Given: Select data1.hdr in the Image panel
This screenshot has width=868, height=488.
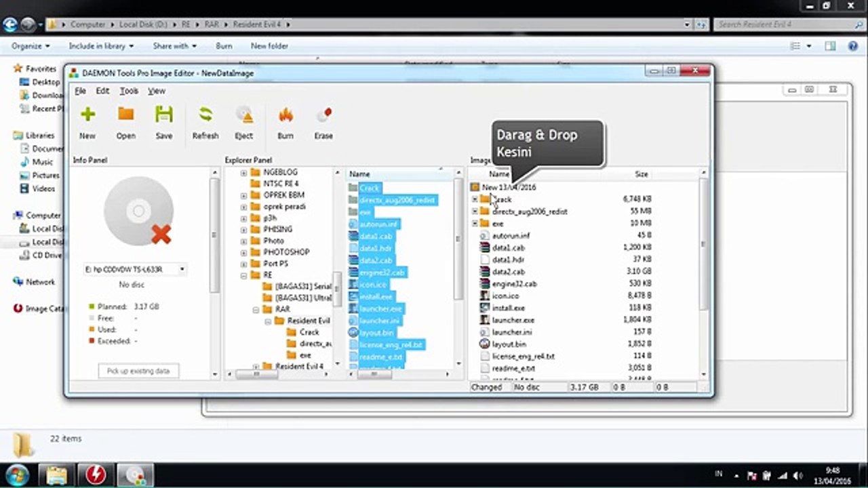Looking at the screenshot, I should click(x=508, y=260).
